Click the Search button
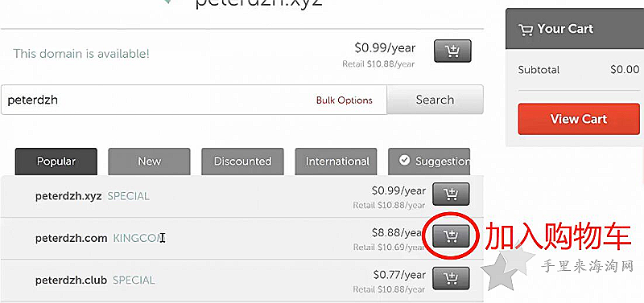 (x=435, y=100)
